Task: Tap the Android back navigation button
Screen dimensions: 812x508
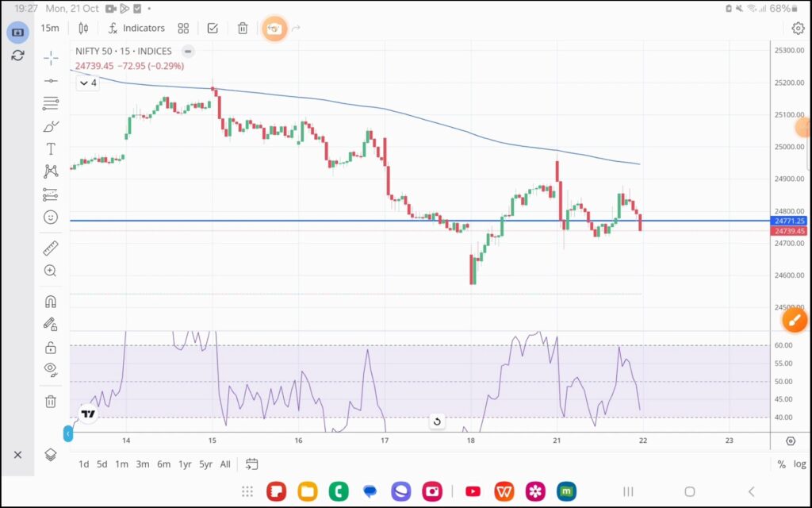Action: [751, 491]
